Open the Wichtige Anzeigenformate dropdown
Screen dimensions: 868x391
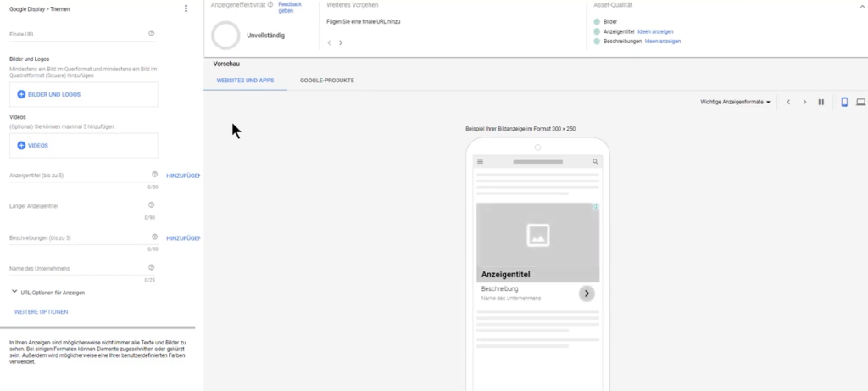[735, 102]
